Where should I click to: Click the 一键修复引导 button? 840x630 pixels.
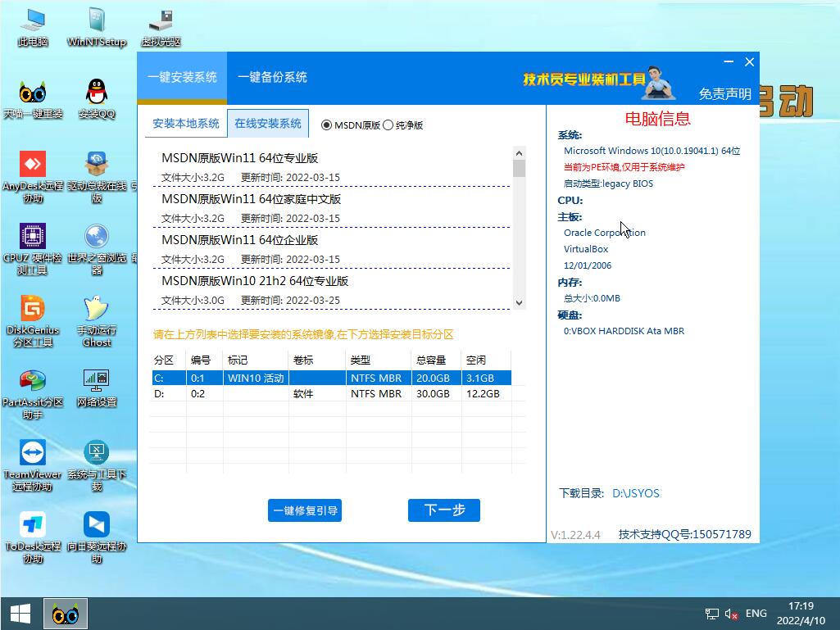[305, 510]
